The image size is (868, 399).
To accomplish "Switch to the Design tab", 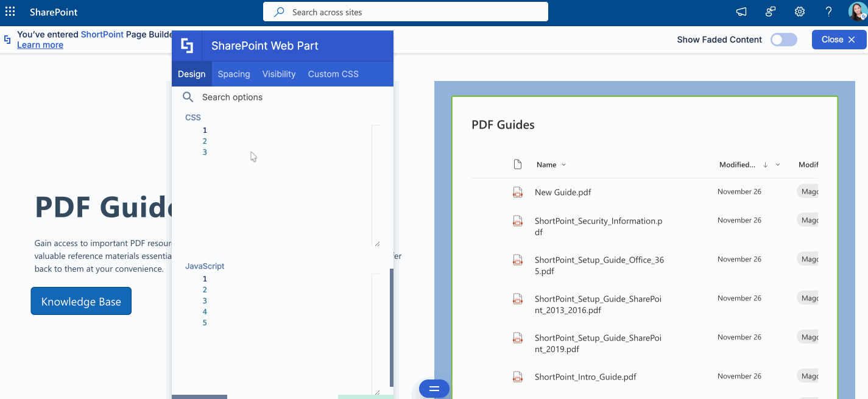I will (x=192, y=74).
